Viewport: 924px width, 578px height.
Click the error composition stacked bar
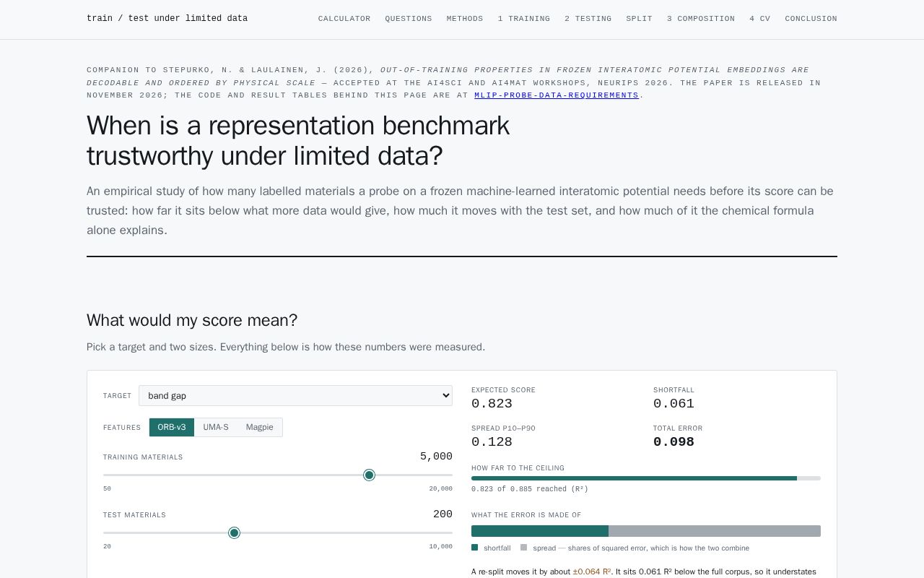(646, 531)
